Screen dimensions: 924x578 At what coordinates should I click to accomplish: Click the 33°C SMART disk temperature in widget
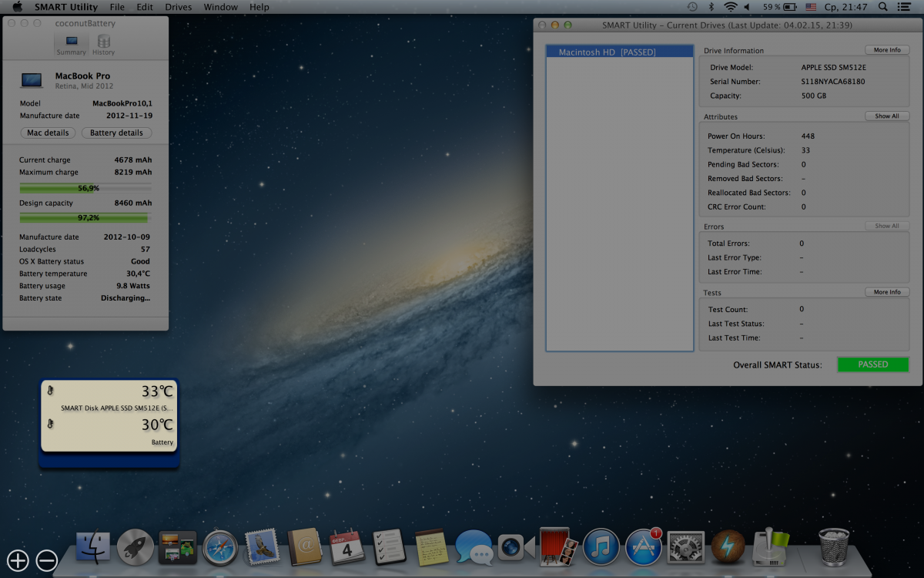[x=157, y=391]
